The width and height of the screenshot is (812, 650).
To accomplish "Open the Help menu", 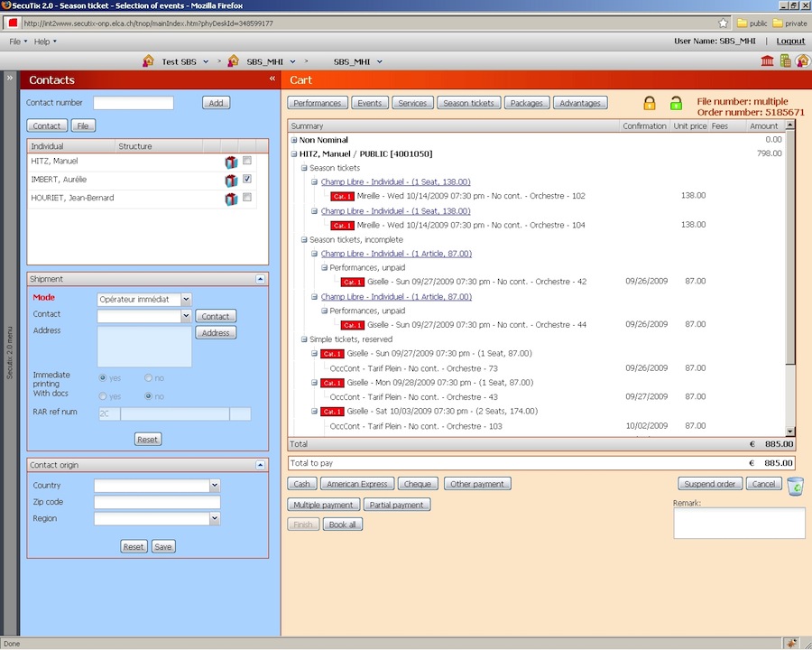I will pos(45,42).
